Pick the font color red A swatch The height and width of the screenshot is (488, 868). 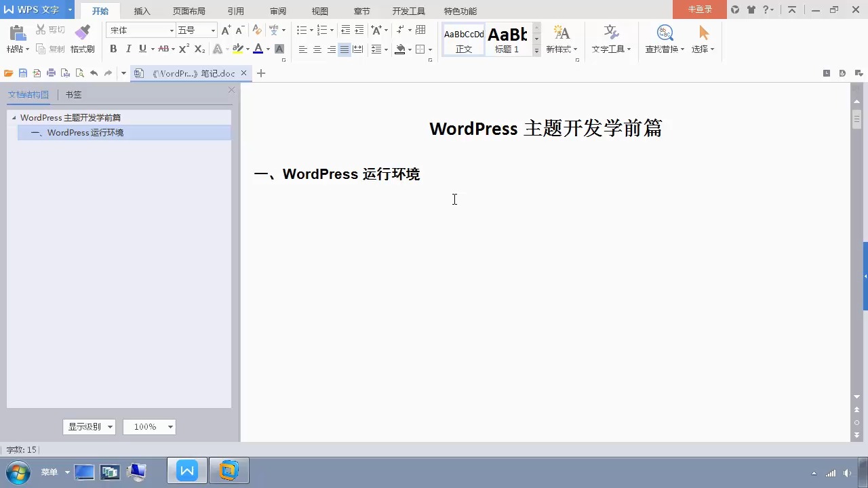pyautogui.click(x=258, y=49)
